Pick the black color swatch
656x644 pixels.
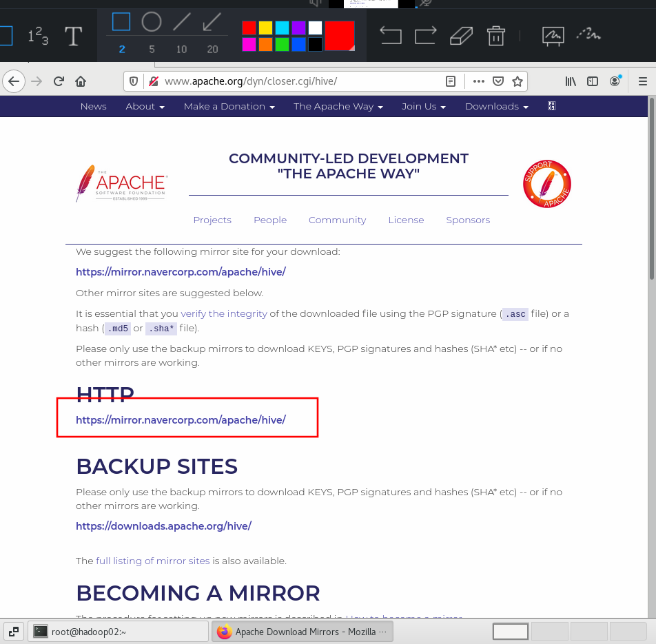coord(315,44)
